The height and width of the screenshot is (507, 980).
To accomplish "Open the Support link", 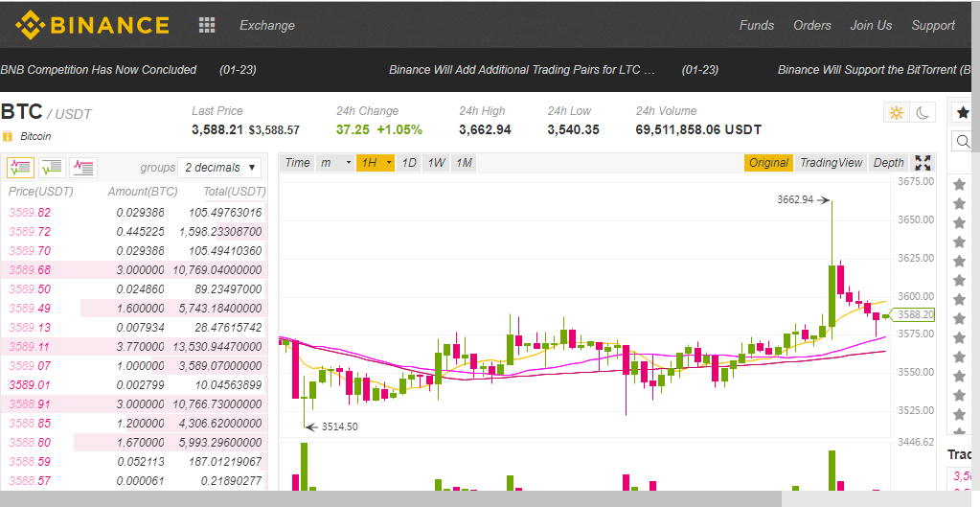I will [x=932, y=25].
